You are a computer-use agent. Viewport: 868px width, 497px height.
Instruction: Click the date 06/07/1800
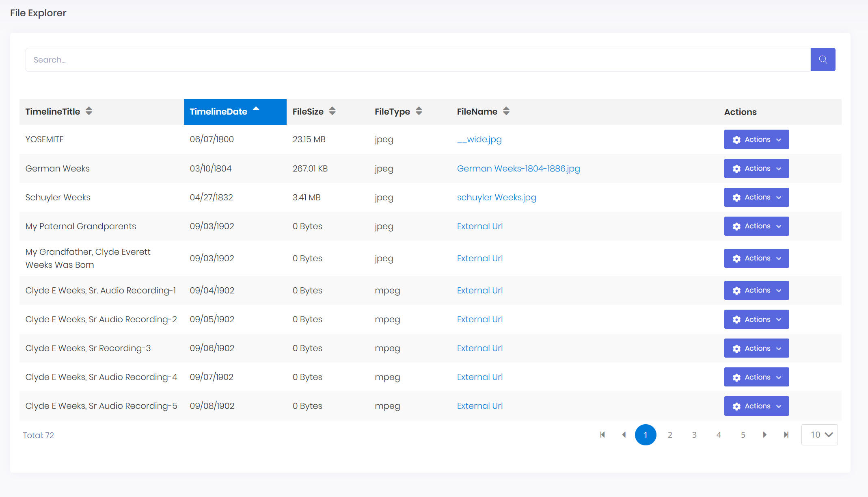pyautogui.click(x=212, y=139)
